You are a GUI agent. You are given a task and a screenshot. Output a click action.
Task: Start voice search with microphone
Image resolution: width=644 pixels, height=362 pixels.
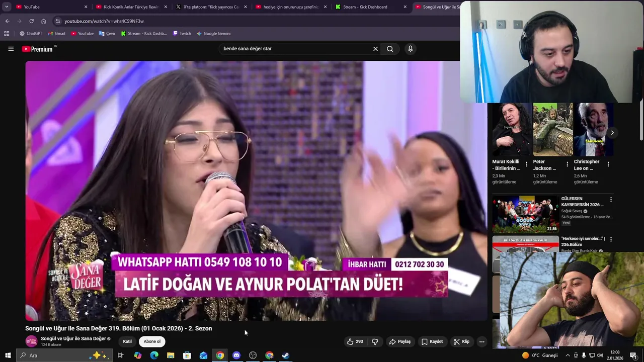point(411,49)
